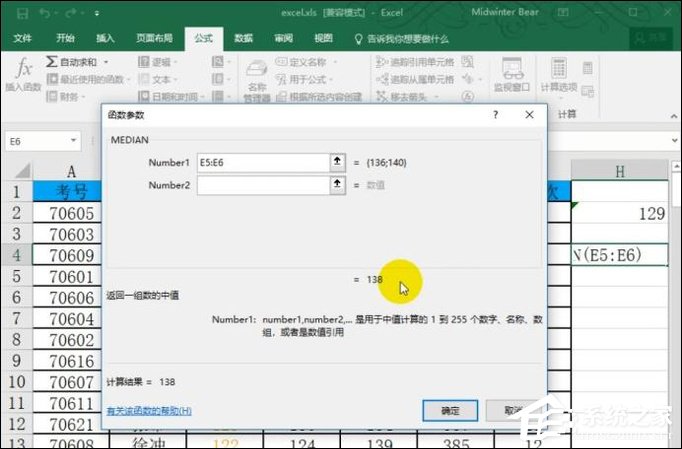Collapse the ribbon with the chevron
Screen dimensions: 682x449
(674, 116)
